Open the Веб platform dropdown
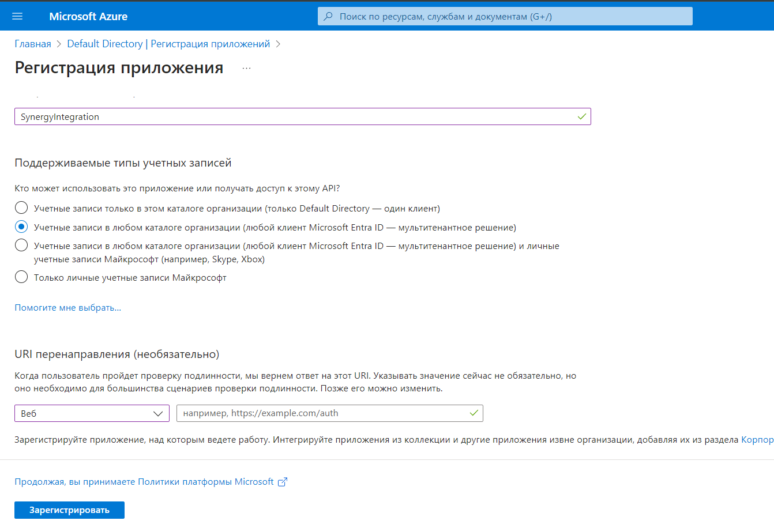Image resolution: width=774 pixels, height=532 pixels. coord(92,413)
